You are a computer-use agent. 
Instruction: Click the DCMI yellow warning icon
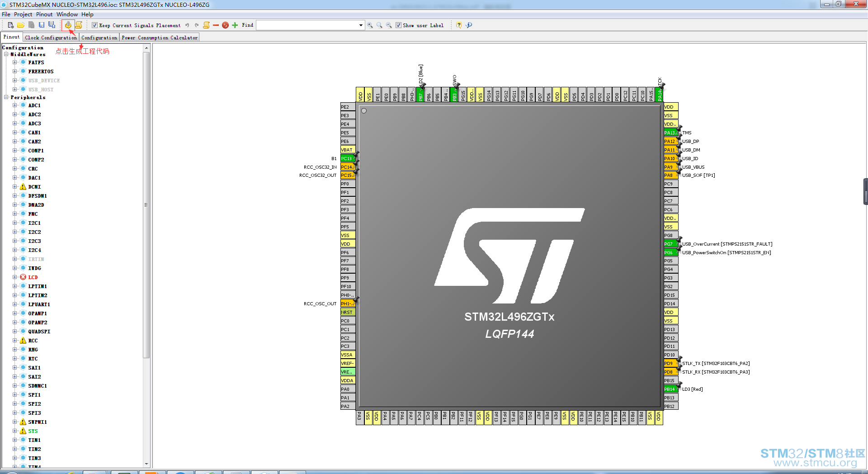(23, 187)
